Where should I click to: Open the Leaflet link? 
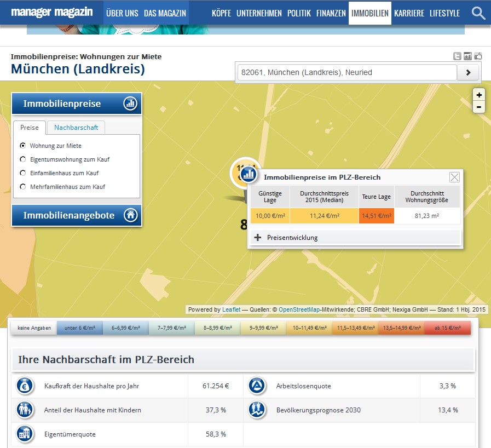click(231, 309)
